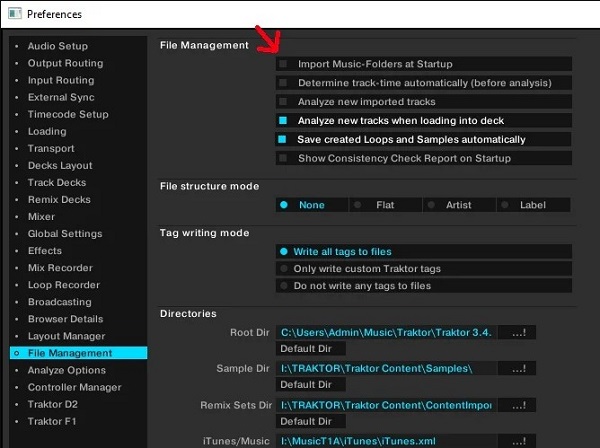Select File Management in sidebar
600x448 pixels.
point(78,353)
